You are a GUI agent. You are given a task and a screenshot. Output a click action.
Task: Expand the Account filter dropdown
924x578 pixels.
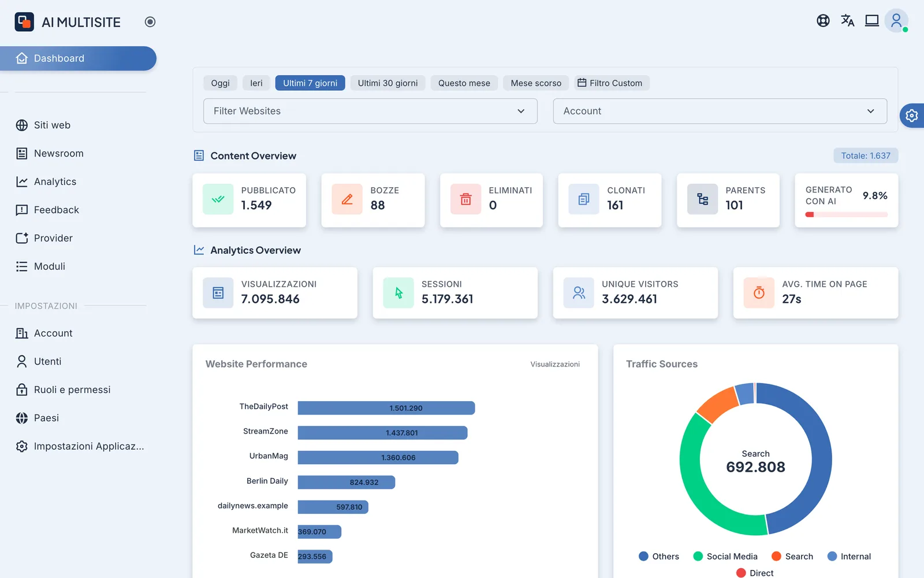(x=720, y=111)
